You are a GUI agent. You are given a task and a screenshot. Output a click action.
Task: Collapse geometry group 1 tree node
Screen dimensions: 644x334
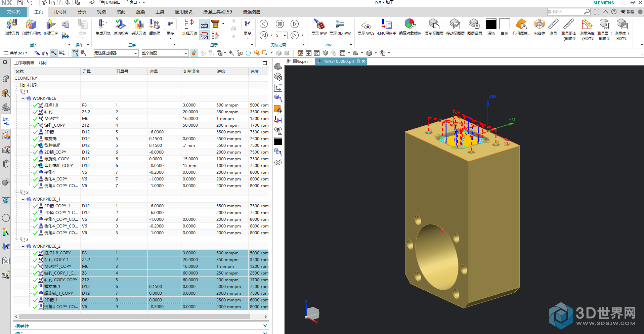[17, 92]
